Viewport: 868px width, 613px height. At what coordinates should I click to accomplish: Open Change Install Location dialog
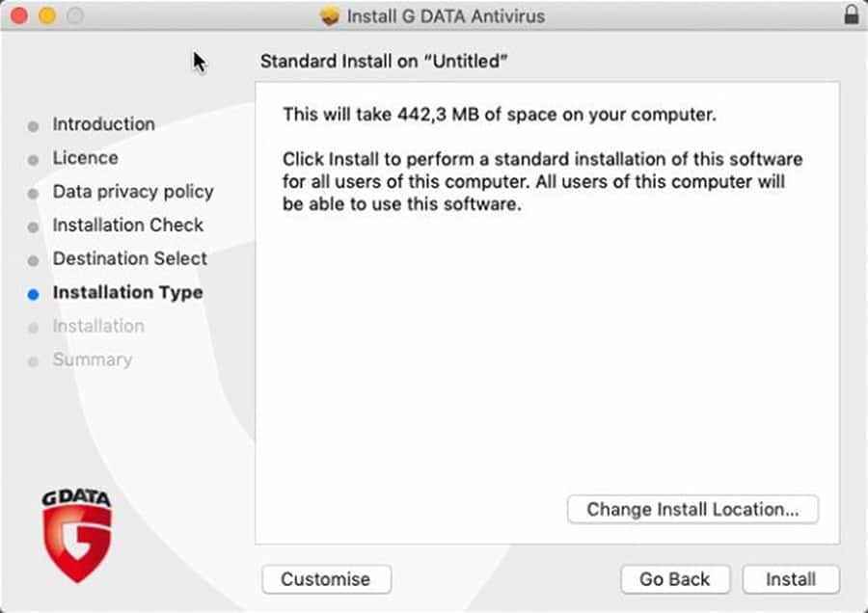(x=692, y=509)
